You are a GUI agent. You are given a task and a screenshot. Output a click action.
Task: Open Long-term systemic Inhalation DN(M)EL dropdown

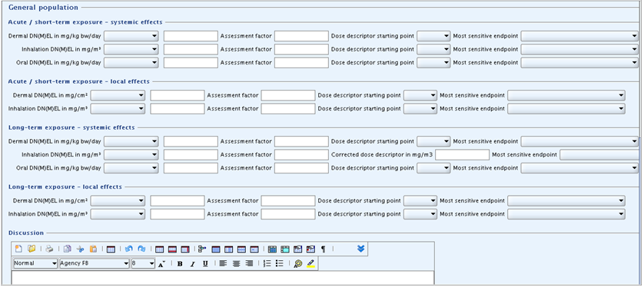pyautogui.click(x=131, y=154)
